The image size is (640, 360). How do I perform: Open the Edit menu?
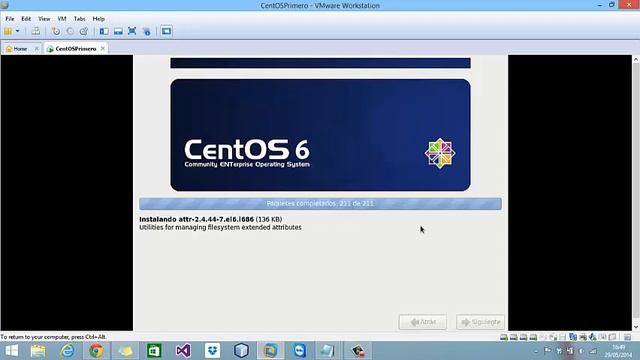click(26, 19)
